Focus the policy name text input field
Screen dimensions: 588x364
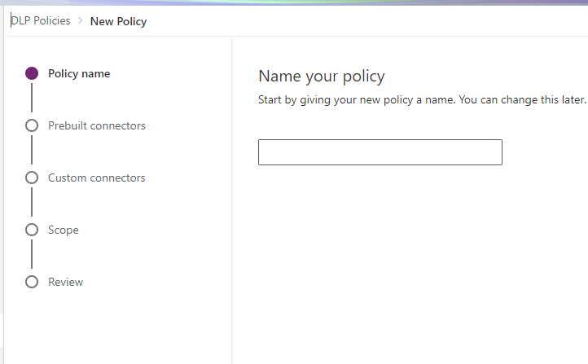click(x=380, y=152)
